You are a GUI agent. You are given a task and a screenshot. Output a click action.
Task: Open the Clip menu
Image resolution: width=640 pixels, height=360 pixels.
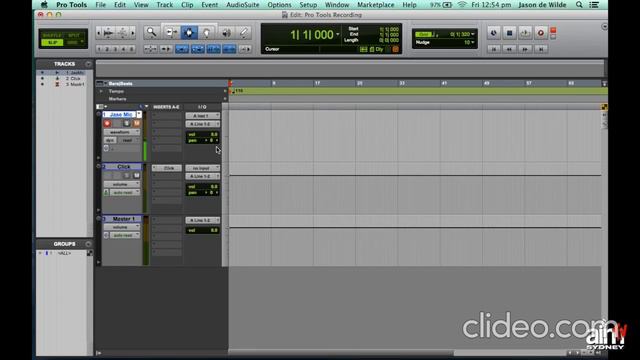187,5
